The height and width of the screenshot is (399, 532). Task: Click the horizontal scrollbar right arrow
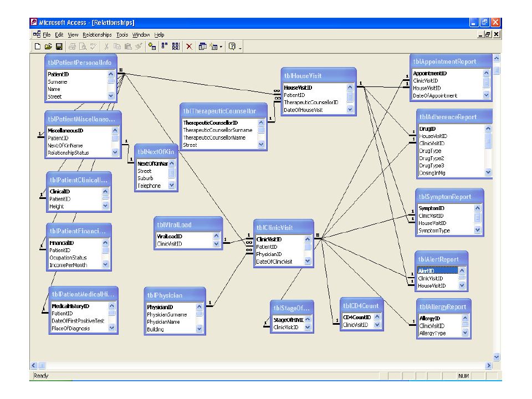[x=489, y=365]
